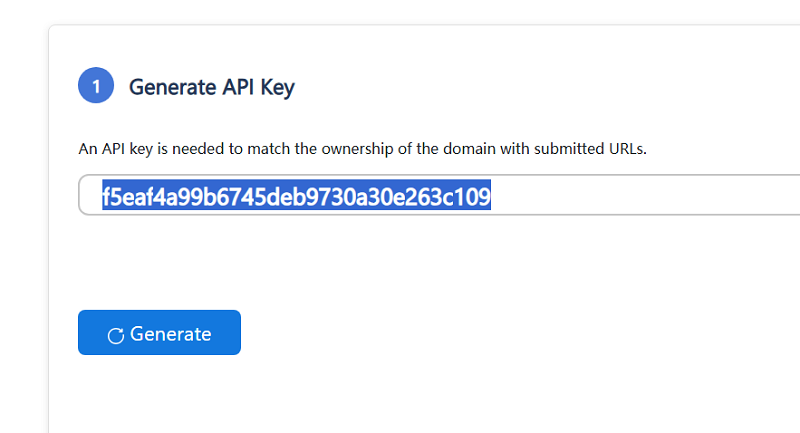The width and height of the screenshot is (800, 433).
Task: Click the "Generate" label text on blue button
Action: click(x=170, y=334)
